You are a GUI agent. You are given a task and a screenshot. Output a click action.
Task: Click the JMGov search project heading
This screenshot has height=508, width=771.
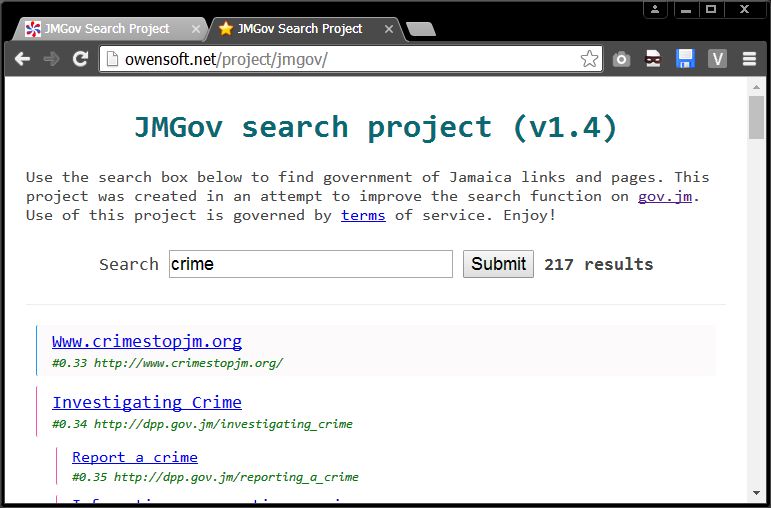(376, 127)
